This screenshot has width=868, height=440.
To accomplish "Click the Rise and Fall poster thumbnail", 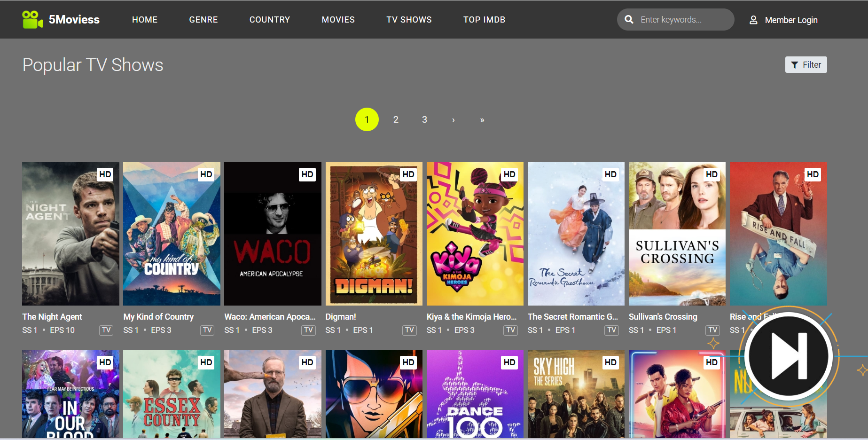I will coord(778,234).
